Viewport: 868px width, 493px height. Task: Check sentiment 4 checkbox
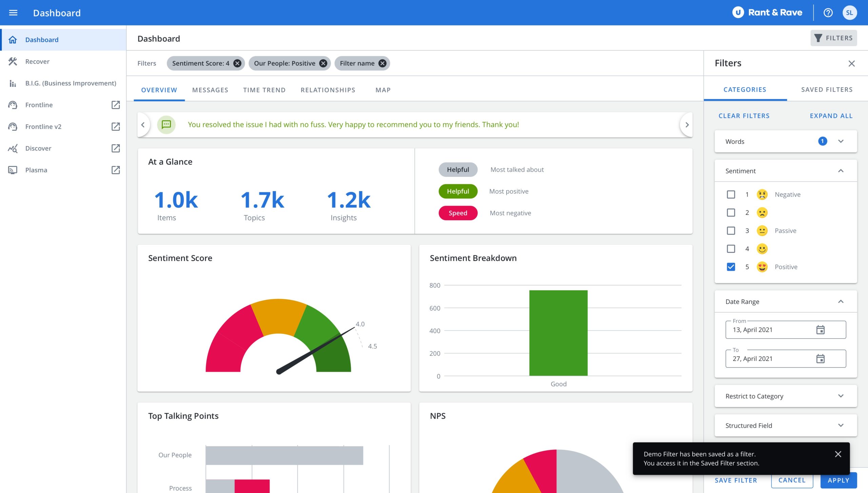[x=731, y=249]
